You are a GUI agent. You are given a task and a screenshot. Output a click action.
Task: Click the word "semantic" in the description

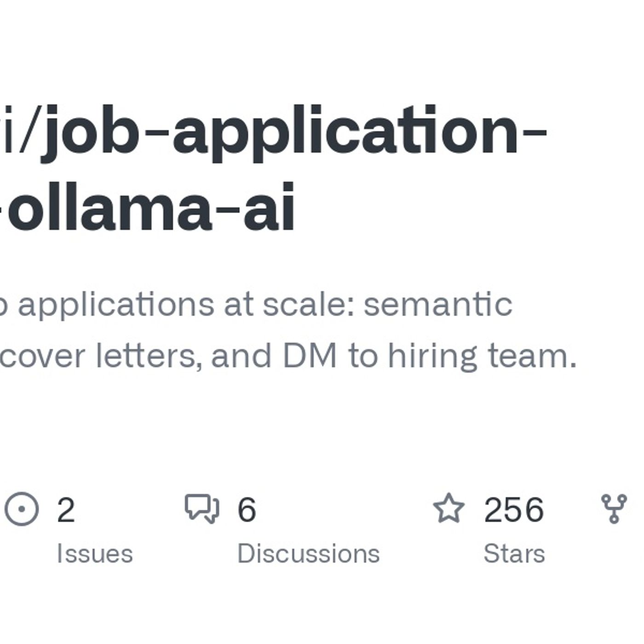(x=438, y=305)
